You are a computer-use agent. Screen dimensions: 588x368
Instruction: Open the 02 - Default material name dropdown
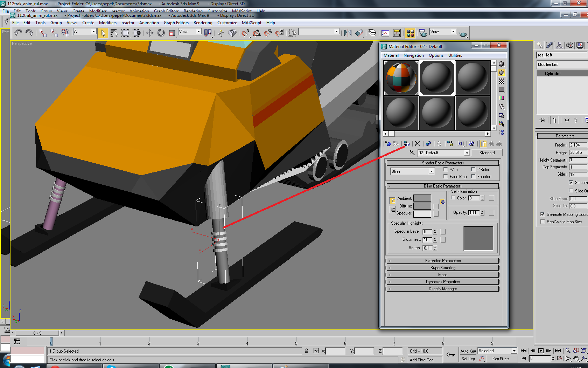point(467,153)
